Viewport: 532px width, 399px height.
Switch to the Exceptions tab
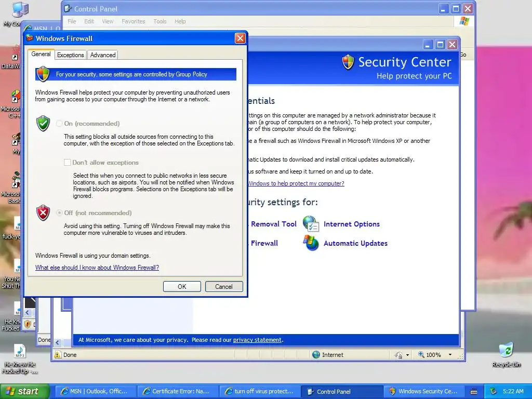click(x=70, y=55)
